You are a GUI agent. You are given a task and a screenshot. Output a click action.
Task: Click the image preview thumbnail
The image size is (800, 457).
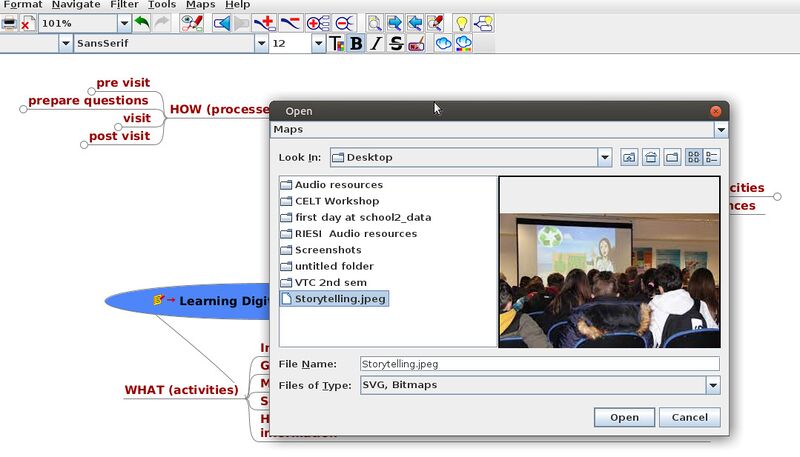click(x=609, y=262)
